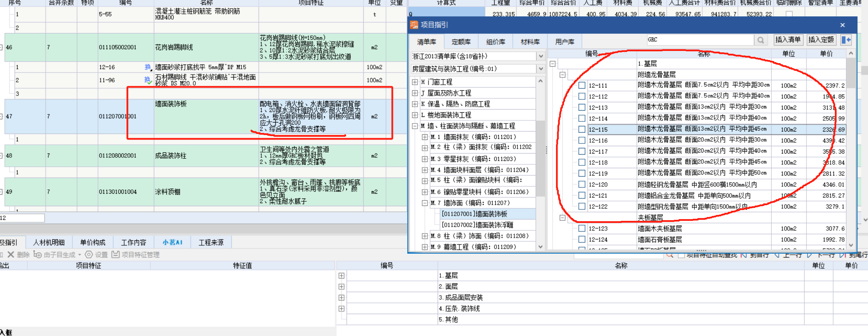
Task: Click the 设置 hexagon gear icon
Action: (x=89, y=255)
